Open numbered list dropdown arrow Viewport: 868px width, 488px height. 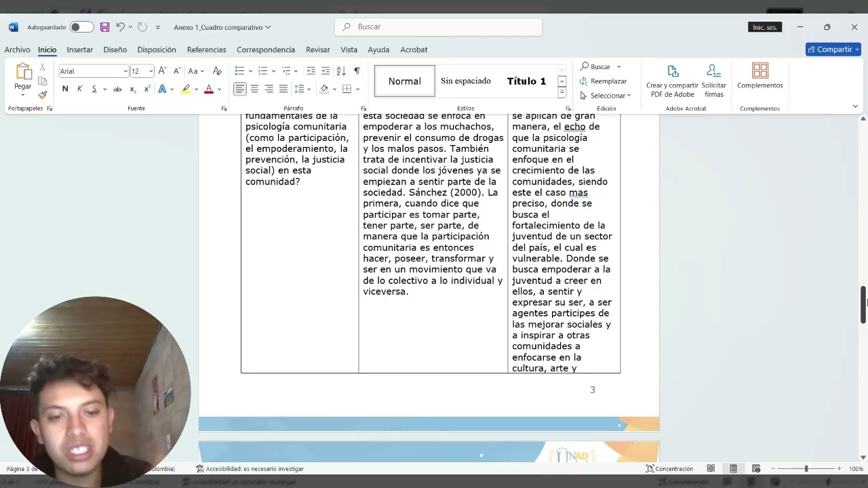(x=273, y=71)
